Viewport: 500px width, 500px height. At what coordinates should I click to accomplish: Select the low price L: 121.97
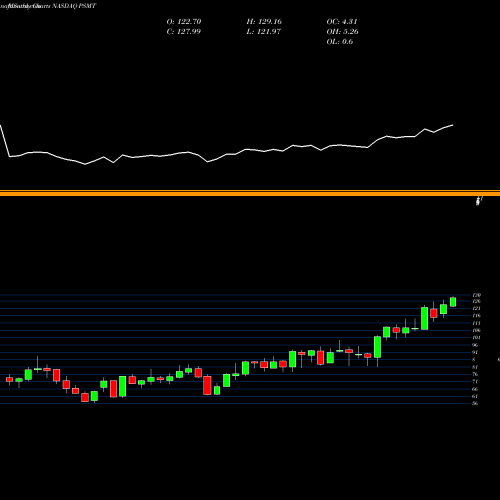(264, 31)
